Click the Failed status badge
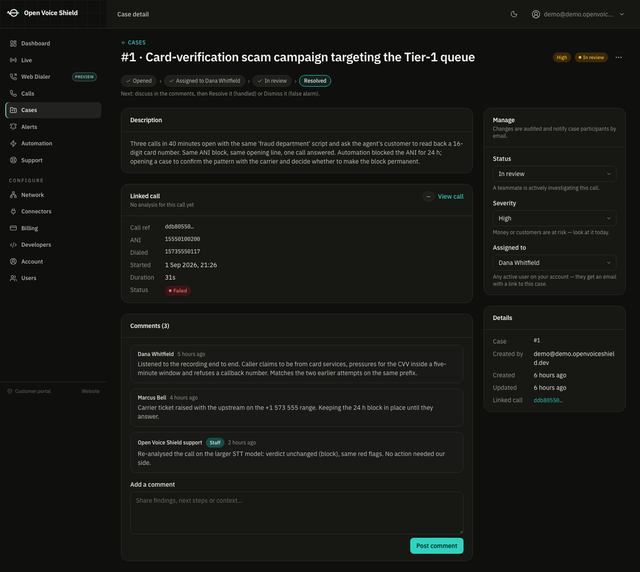The height and width of the screenshot is (572, 640). pyautogui.click(x=178, y=291)
